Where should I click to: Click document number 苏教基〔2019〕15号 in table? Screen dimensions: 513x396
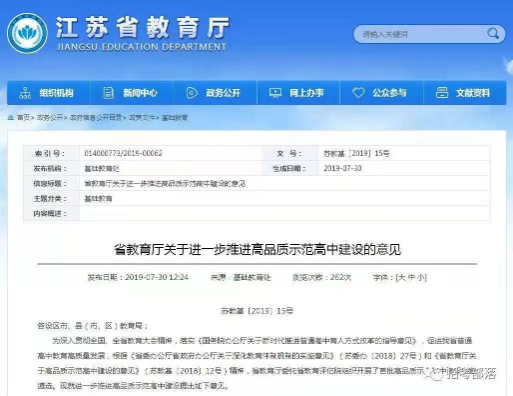coord(356,153)
